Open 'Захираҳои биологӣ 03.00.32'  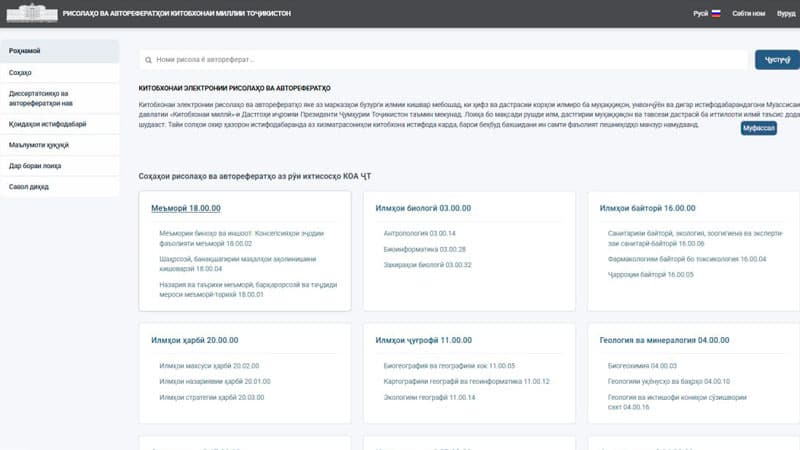[428, 265]
